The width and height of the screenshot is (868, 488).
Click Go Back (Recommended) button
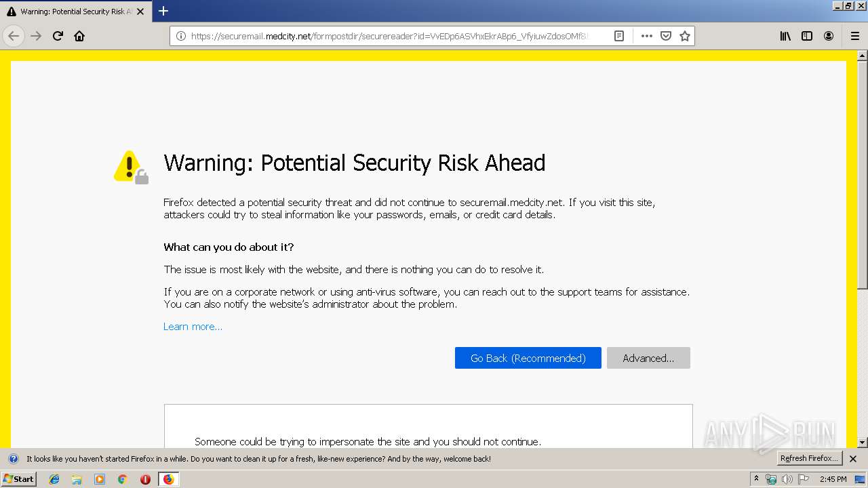(528, 358)
